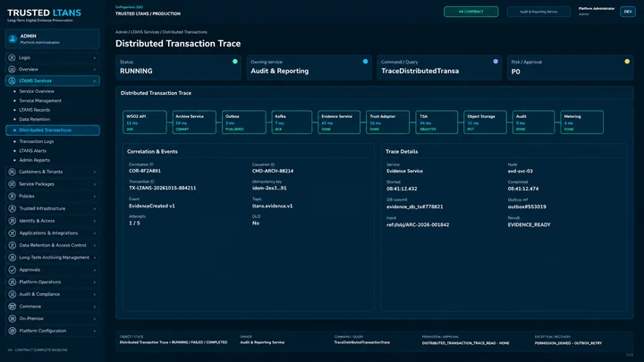Click the Identity & Access icon

click(13, 221)
